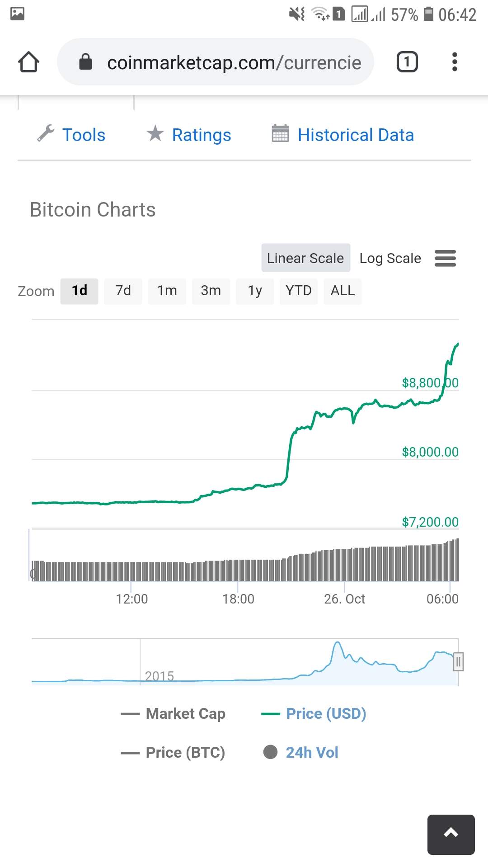Open the tab switcher icon
Viewport: 488px width, 868px height.
pos(407,62)
